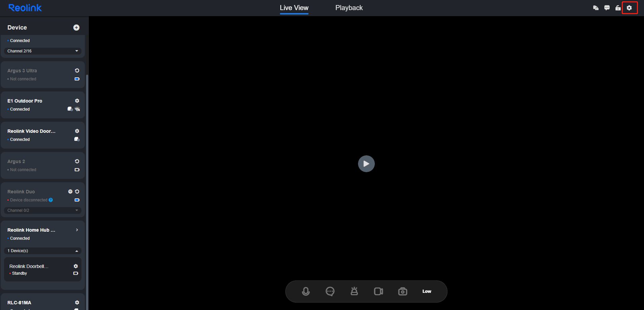Open the Channel 0/2 dropdown for Reolink Duo
Image resolution: width=644 pixels, height=310 pixels.
(43, 210)
